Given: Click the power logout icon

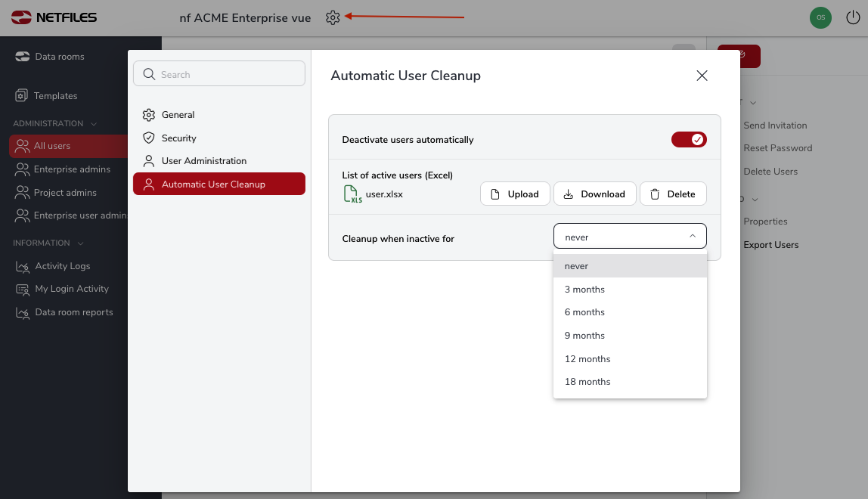Looking at the screenshot, I should (x=853, y=17).
